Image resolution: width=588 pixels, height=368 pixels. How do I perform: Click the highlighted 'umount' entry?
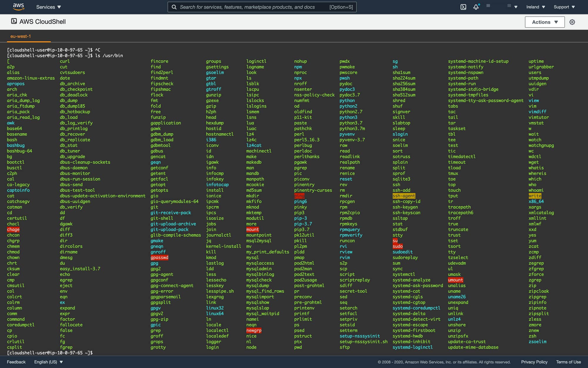(455, 280)
